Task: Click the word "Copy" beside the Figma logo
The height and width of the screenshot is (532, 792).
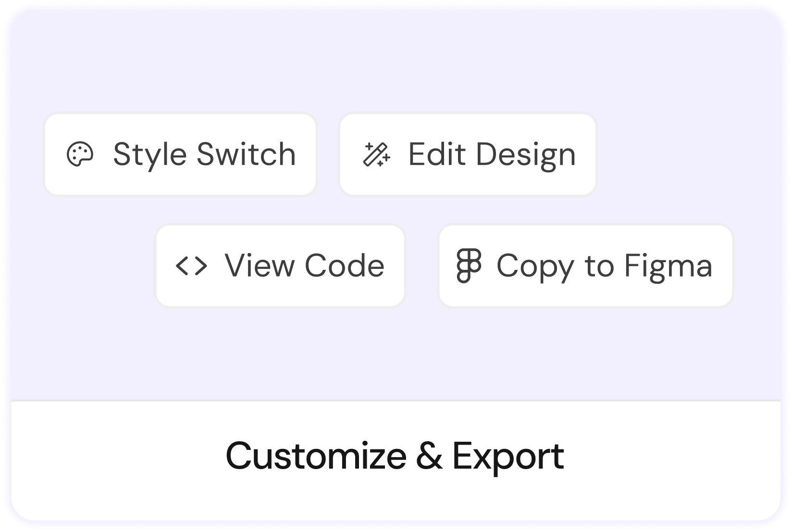Action: click(535, 266)
